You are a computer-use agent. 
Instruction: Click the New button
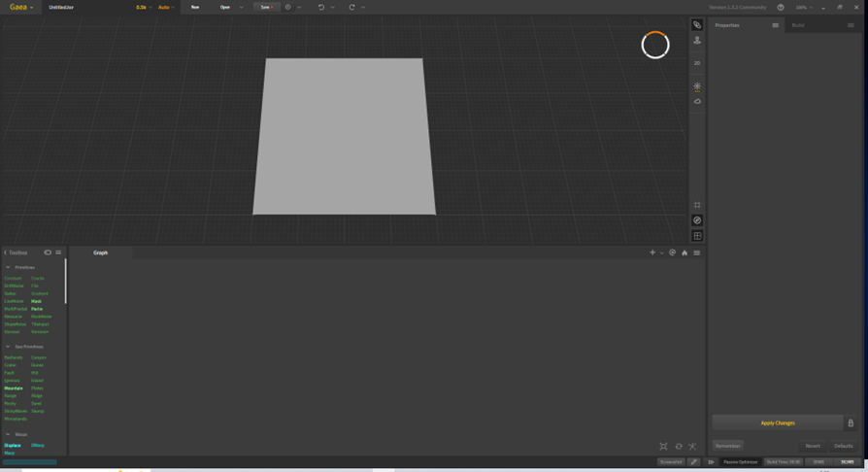coord(195,7)
